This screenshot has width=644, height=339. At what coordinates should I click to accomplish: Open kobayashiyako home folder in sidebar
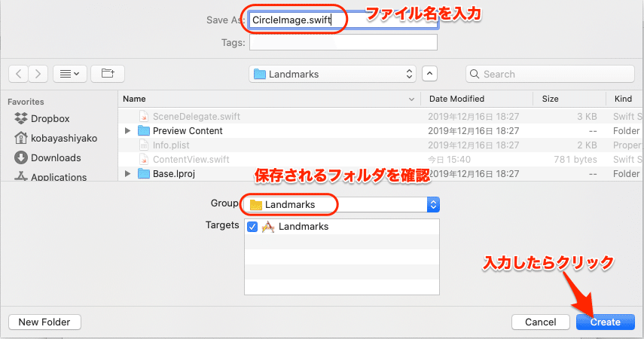pos(56,138)
